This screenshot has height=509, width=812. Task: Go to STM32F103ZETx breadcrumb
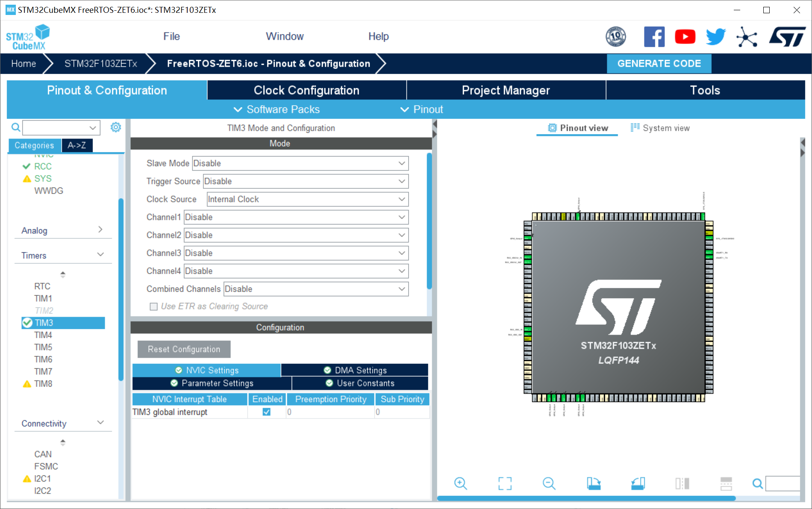pyautogui.click(x=101, y=64)
